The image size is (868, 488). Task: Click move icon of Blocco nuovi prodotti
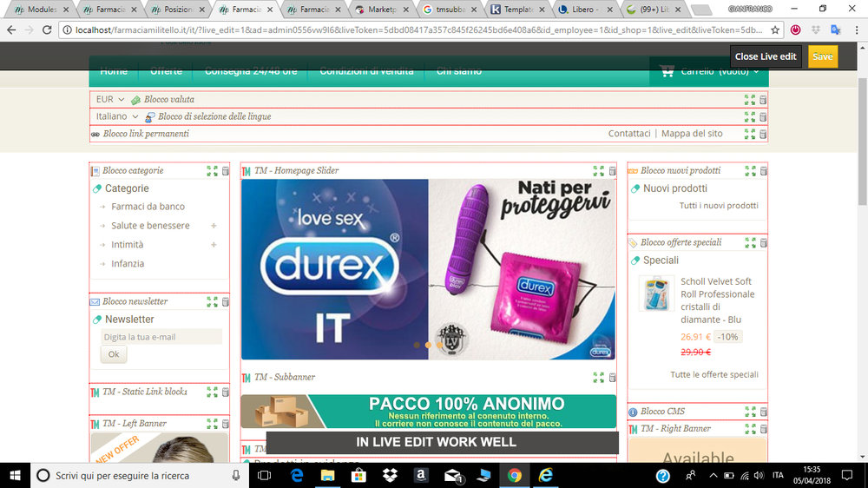tap(750, 171)
